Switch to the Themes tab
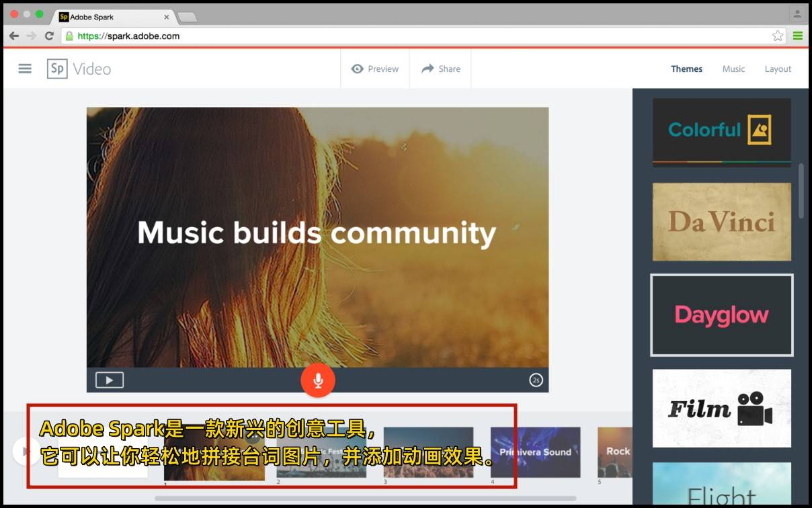This screenshot has width=812, height=508. (x=686, y=69)
